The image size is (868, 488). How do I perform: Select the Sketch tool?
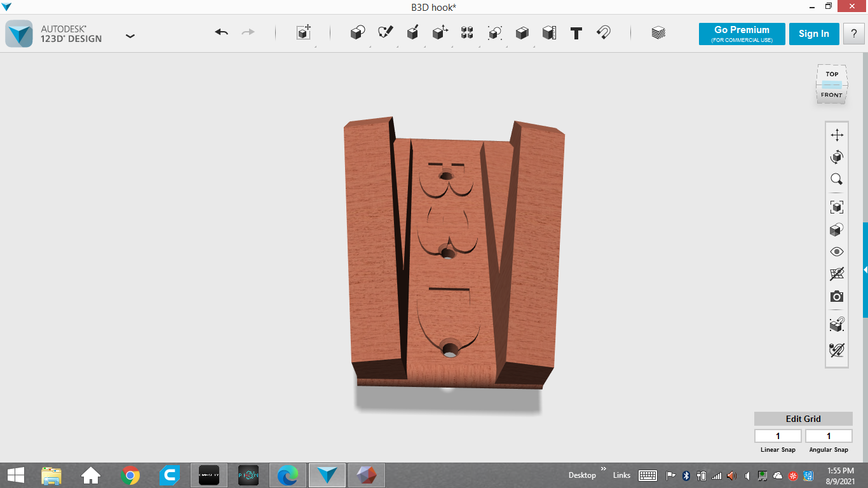click(385, 32)
